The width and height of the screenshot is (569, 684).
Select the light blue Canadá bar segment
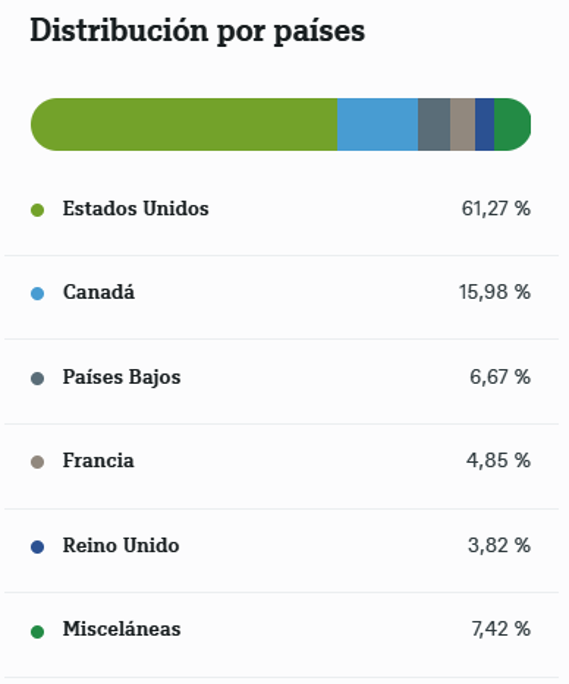(x=377, y=124)
